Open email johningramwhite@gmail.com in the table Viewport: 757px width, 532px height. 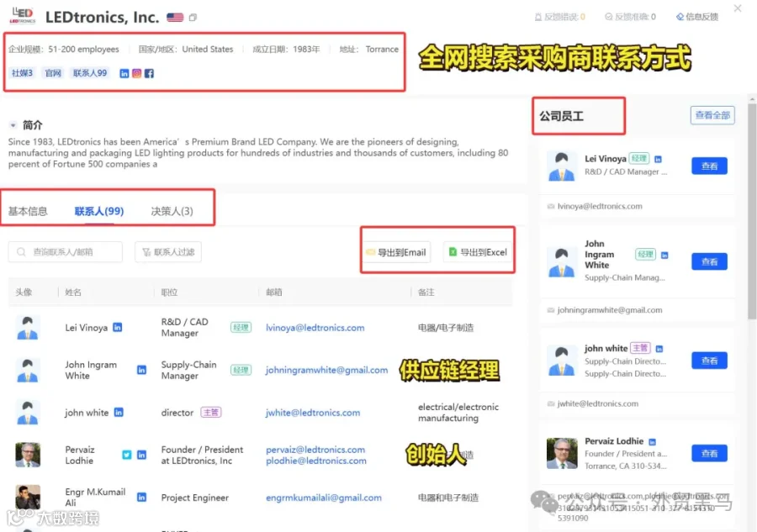click(326, 370)
